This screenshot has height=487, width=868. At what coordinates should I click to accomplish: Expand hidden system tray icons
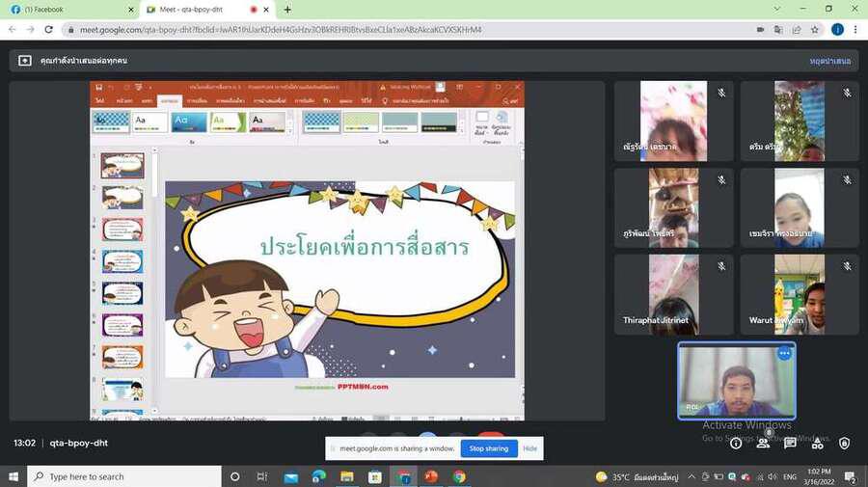pyautogui.click(x=692, y=476)
